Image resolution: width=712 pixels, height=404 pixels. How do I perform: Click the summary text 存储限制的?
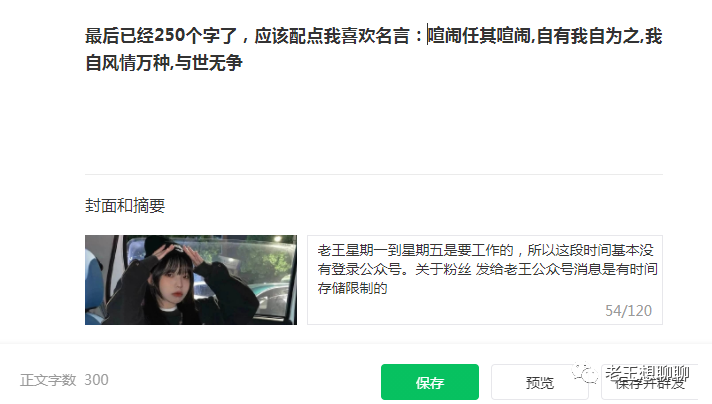(x=352, y=288)
